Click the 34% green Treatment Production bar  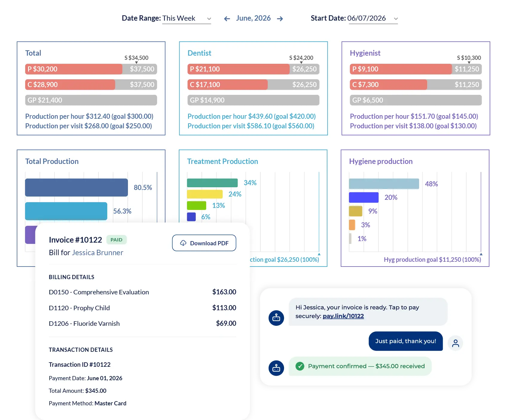[x=212, y=183]
